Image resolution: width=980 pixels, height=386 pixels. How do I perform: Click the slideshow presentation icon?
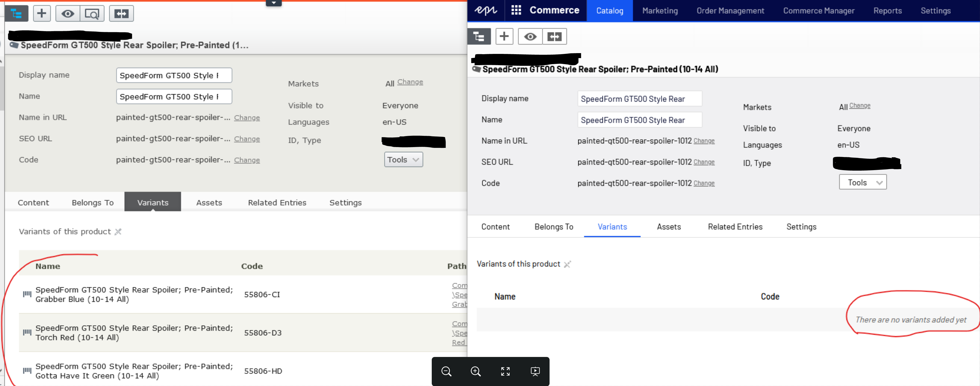coord(535,371)
